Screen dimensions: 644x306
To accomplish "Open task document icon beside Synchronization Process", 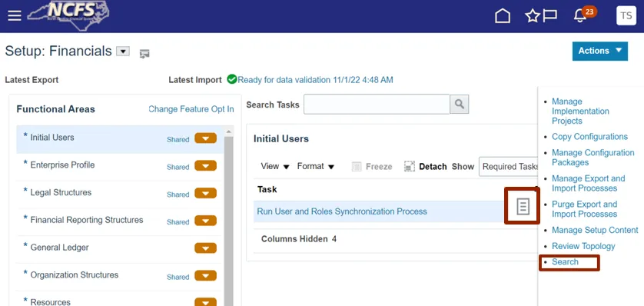I will pos(523,206).
